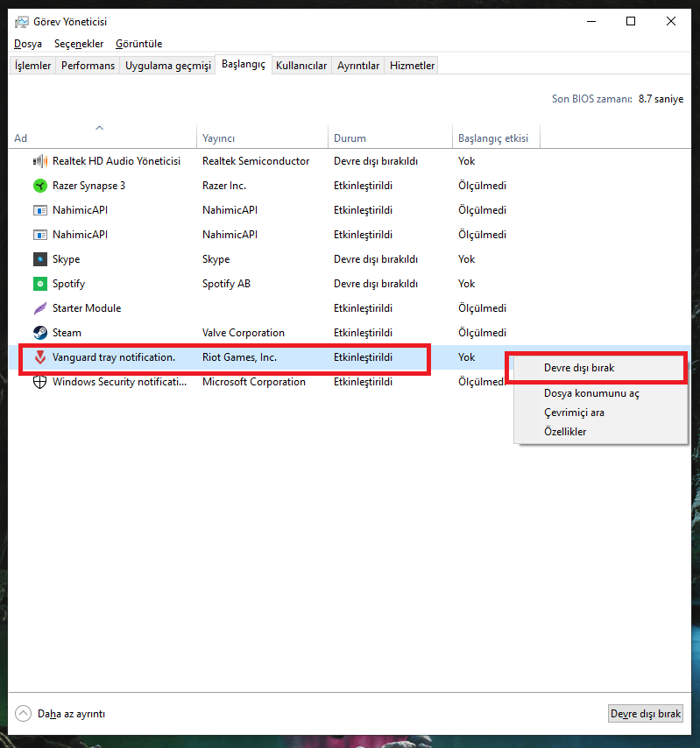Open the Dosya menu
This screenshot has height=748, width=700.
tap(28, 44)
